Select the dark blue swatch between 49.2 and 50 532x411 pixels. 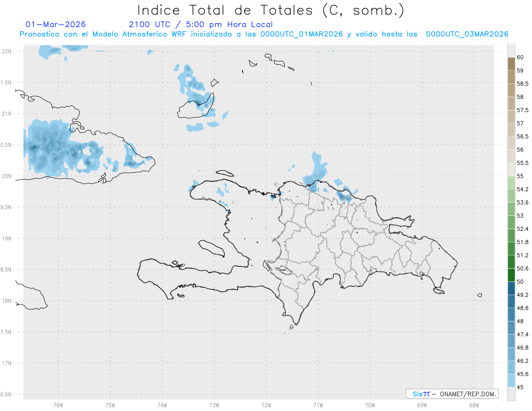pyautogui.click(x=511, y=288)
